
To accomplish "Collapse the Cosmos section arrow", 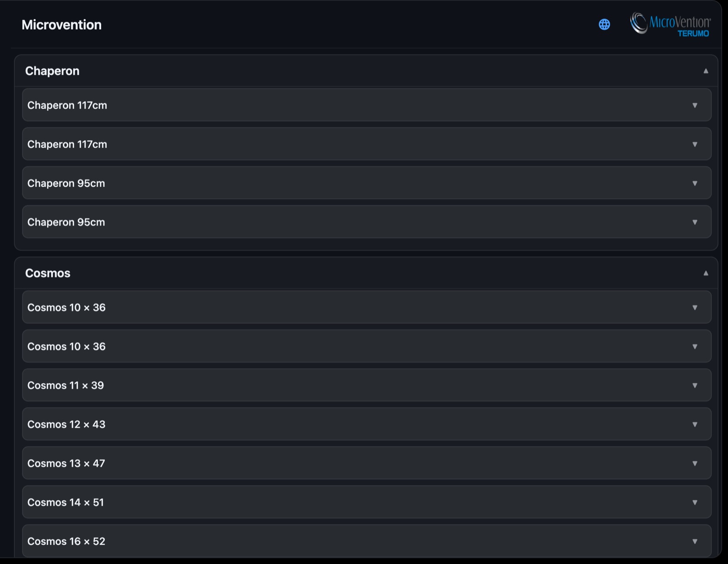I will tap(706, 273).
